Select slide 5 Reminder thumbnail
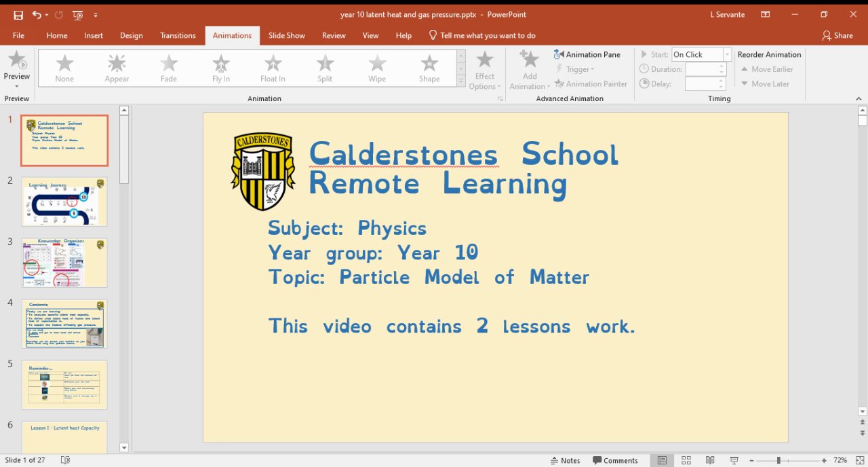This screenshot has height=467, width=868. coord(64,385)
